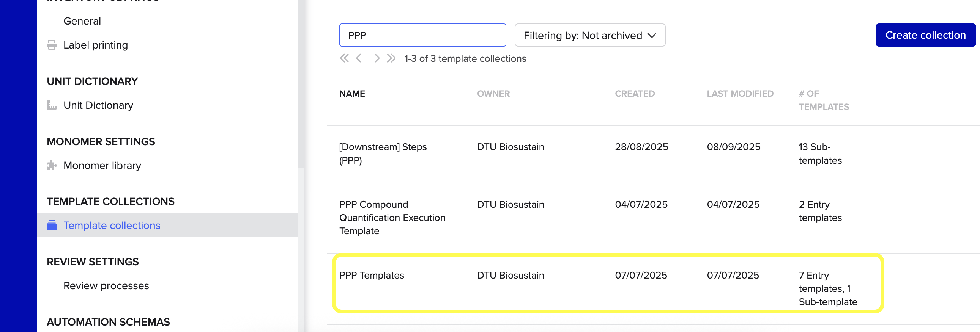Image resolution: width=980 pixels, height=332 pixels.
Task: Click the Create collection button
Action: pos(925,35)
